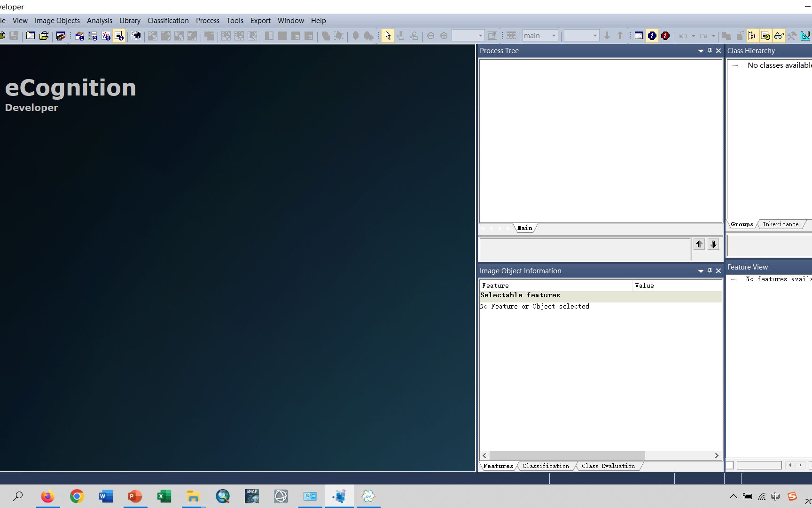Screen dimensions: 812x508
Task: Open the empty image object level dropdown
Action: click(x=581, y=36)
